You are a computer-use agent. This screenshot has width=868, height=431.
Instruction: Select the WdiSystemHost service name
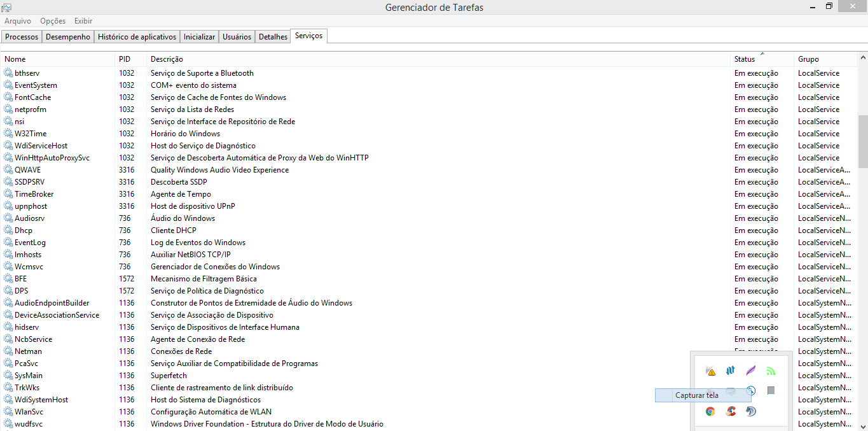coord(41,400)
